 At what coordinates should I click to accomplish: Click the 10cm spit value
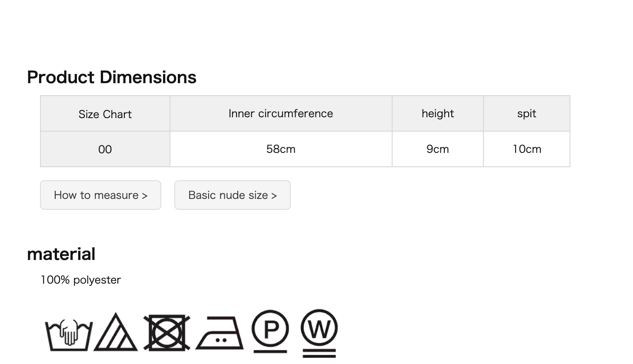[526, 149]
